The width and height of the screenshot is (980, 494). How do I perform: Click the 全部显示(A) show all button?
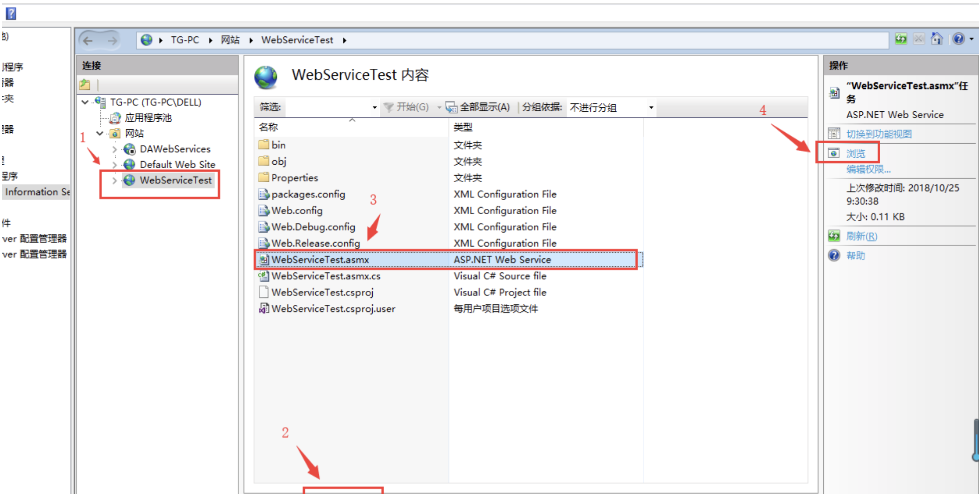point(478,107)
